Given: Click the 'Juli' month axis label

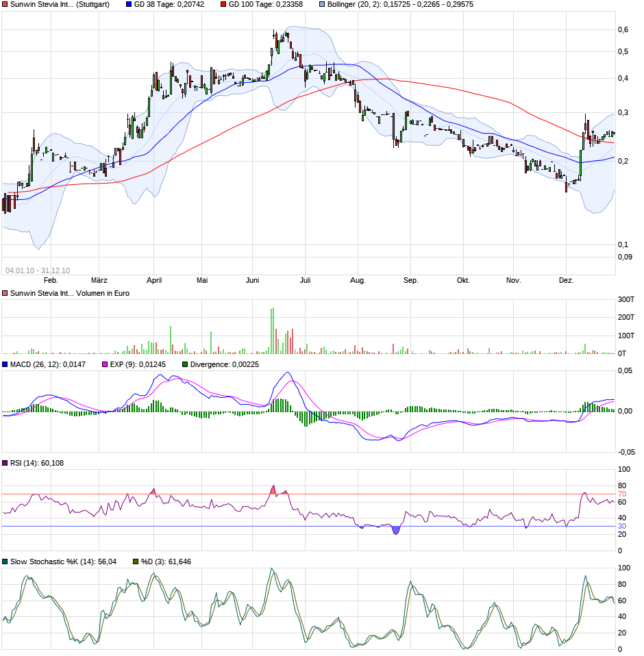Looking at the screenshot, I should 305,280.
